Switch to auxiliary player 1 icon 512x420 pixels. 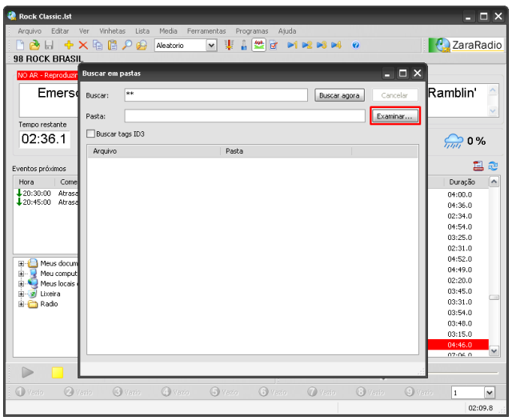click(x=292, y=45)
